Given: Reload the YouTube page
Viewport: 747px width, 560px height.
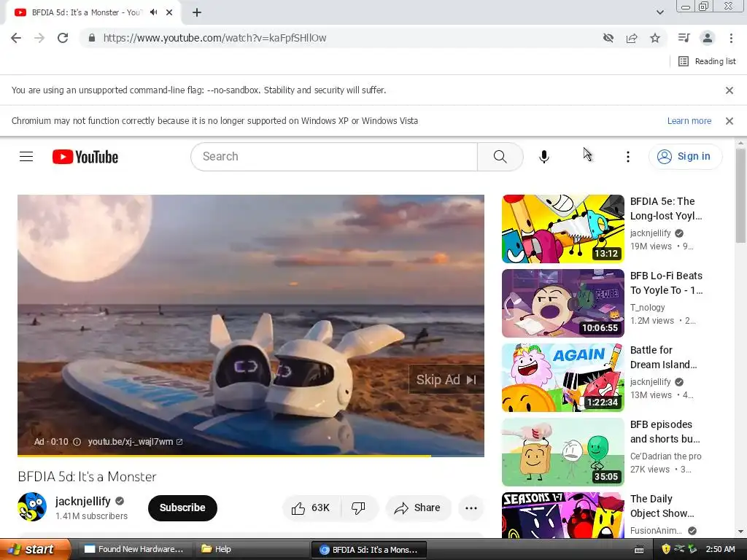Looking at the screenshot, I should pyautogui.click(x=63, y=38).
